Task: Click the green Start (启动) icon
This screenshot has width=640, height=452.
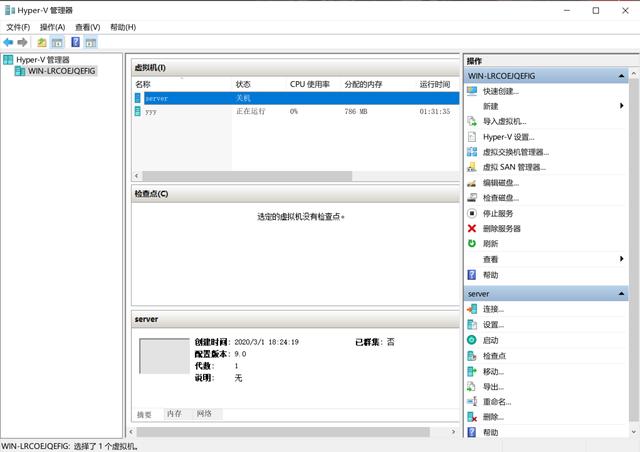Action: pos(472,340)
